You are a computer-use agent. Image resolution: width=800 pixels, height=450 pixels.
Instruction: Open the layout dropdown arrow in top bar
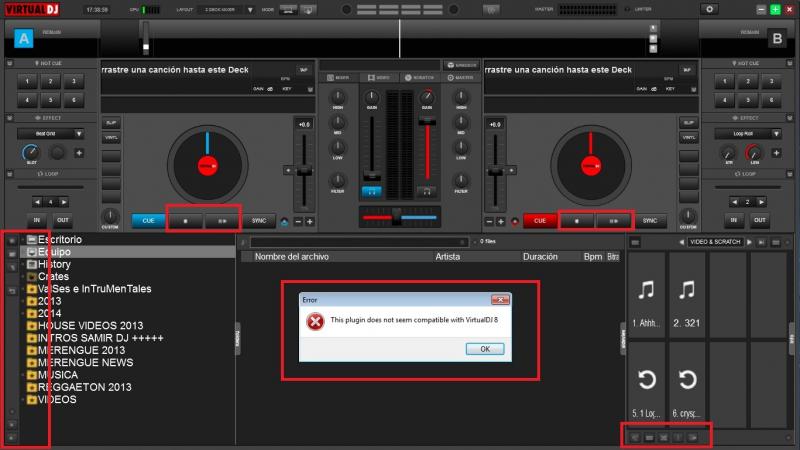pos(250,10)
